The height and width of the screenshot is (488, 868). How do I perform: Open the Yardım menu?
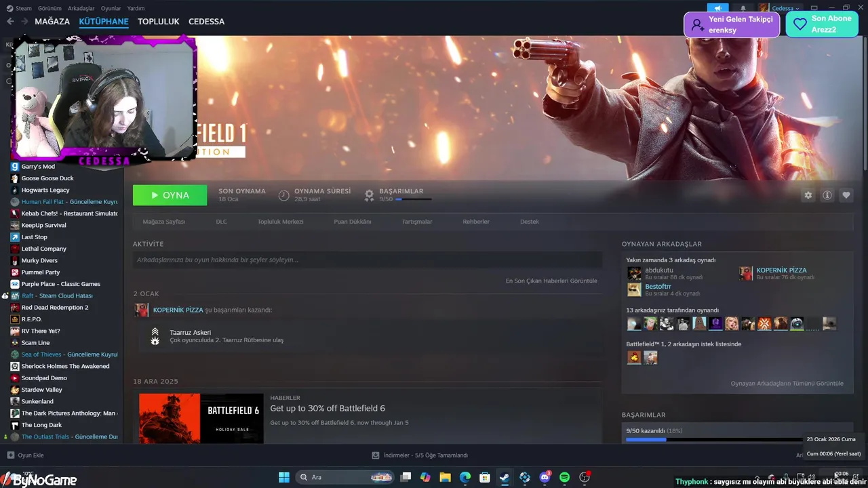pos(136,8)
